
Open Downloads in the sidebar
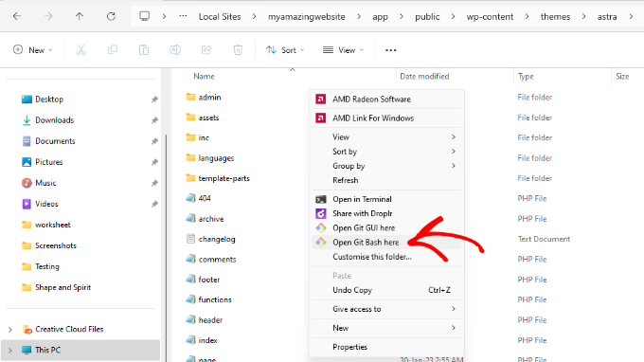pos(54,120)
